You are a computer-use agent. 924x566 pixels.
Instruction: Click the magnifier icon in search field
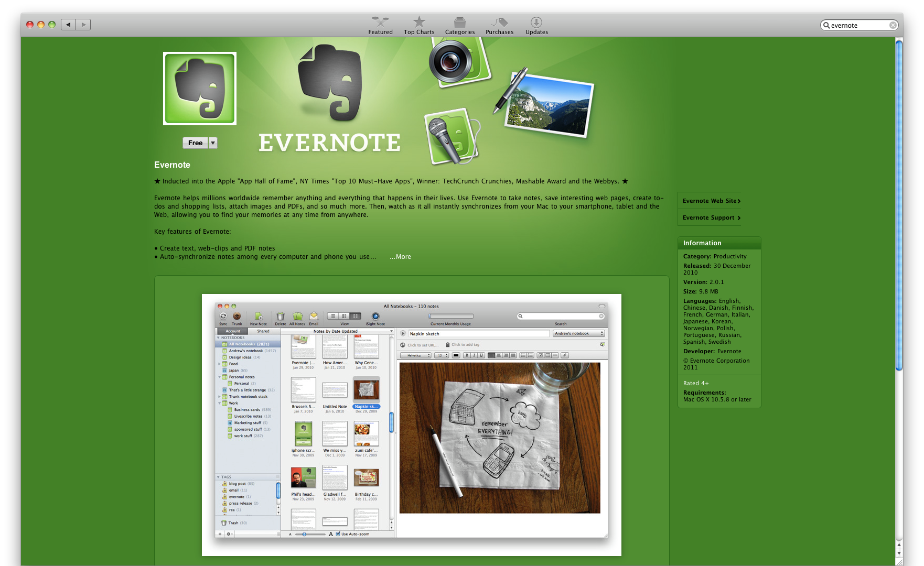[x=826, y=25]
